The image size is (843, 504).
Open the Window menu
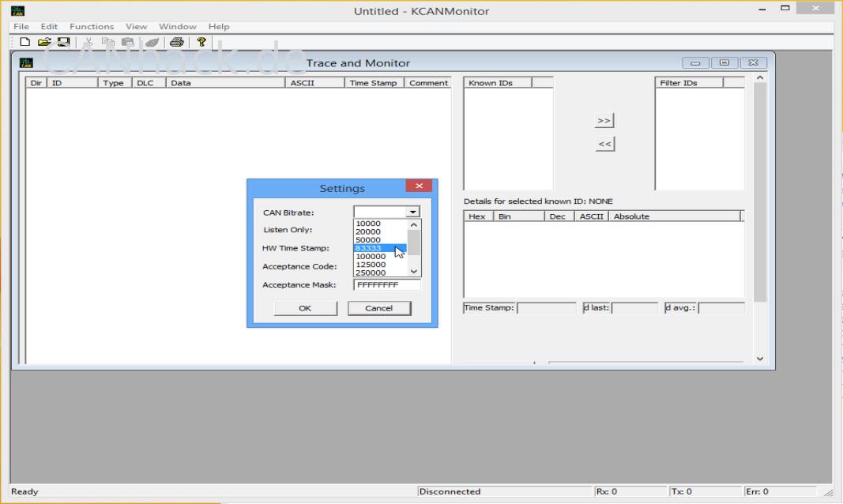pos(178,26)
